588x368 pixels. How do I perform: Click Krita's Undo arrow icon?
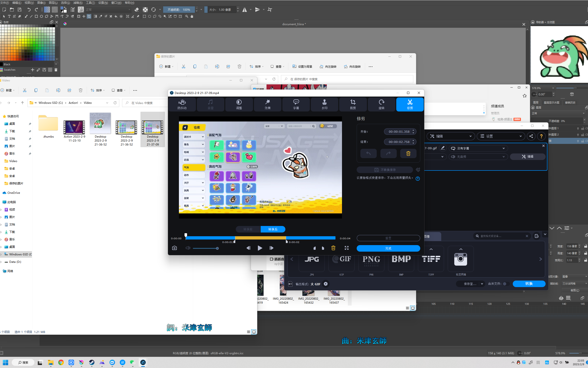[x=29, y=10]
